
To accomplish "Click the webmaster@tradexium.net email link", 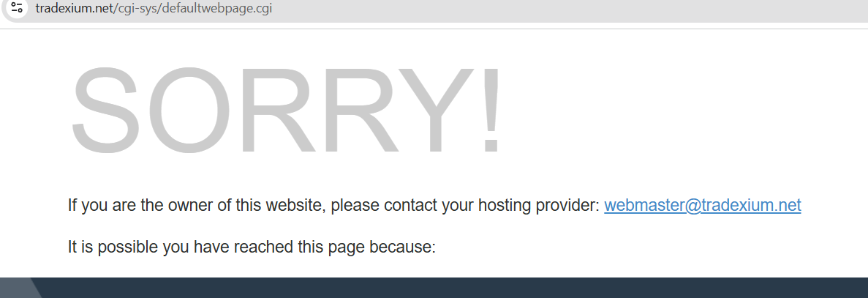I will [x=703, y=205].
